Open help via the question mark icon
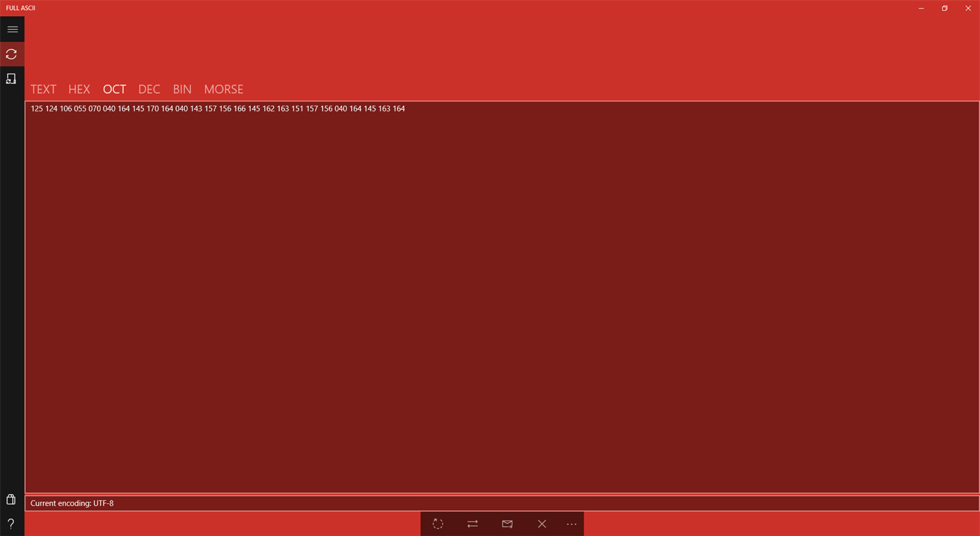Viewport: 980px width, 536px height. pyautogui.click(x=11, y=523)
